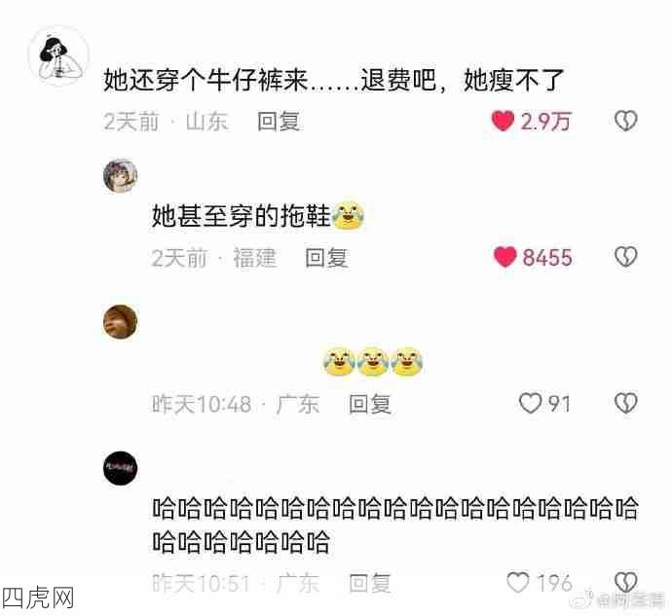Like the three-emoji comment showing 91
This screenshot has width=672, height=616.
(530, 403)
